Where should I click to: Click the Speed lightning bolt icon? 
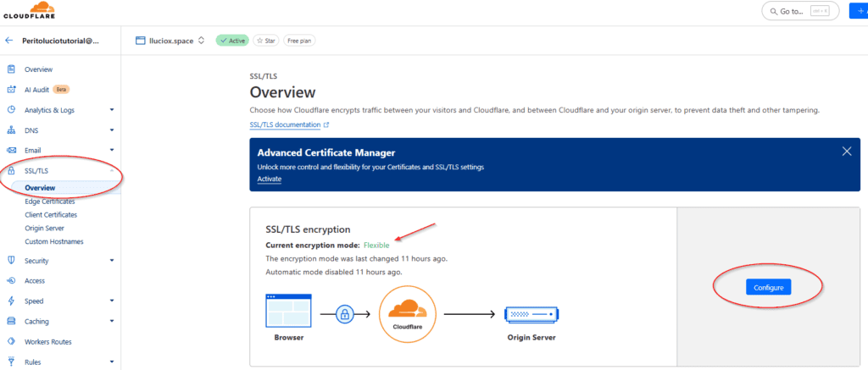[11, 301]
